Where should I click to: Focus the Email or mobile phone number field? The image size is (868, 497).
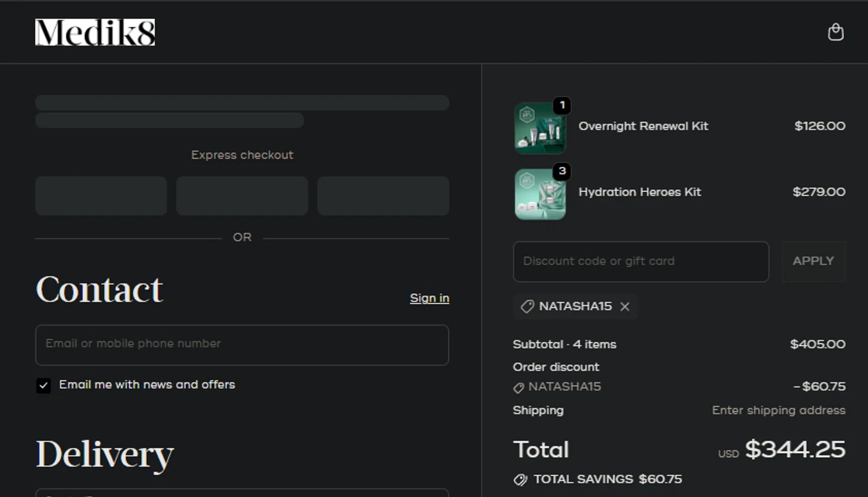242,345
